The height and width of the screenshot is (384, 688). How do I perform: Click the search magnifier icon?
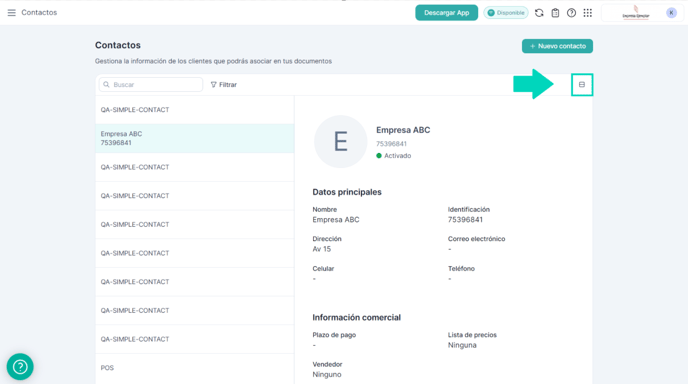tap(106, 85)
